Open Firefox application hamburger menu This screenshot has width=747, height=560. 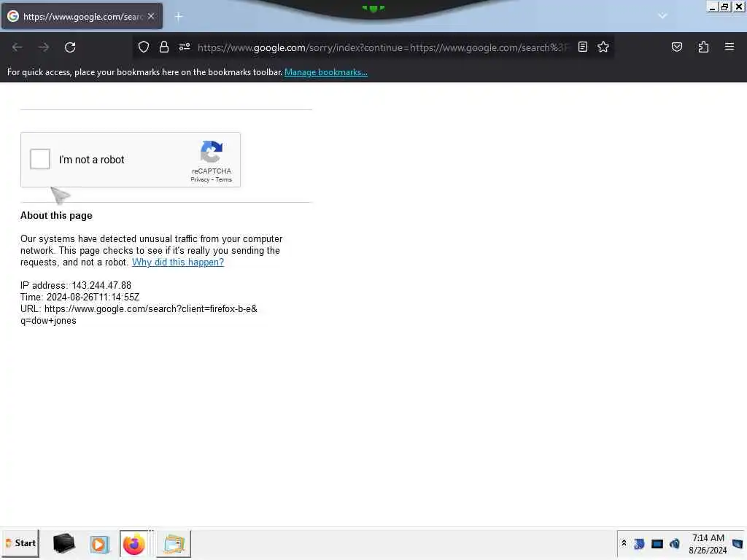(729, 47)
